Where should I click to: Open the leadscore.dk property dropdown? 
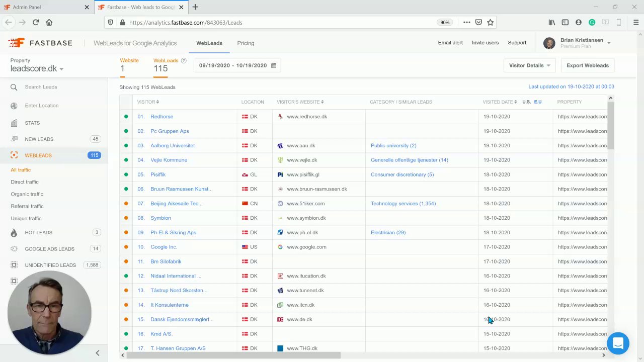click(37, 68)
